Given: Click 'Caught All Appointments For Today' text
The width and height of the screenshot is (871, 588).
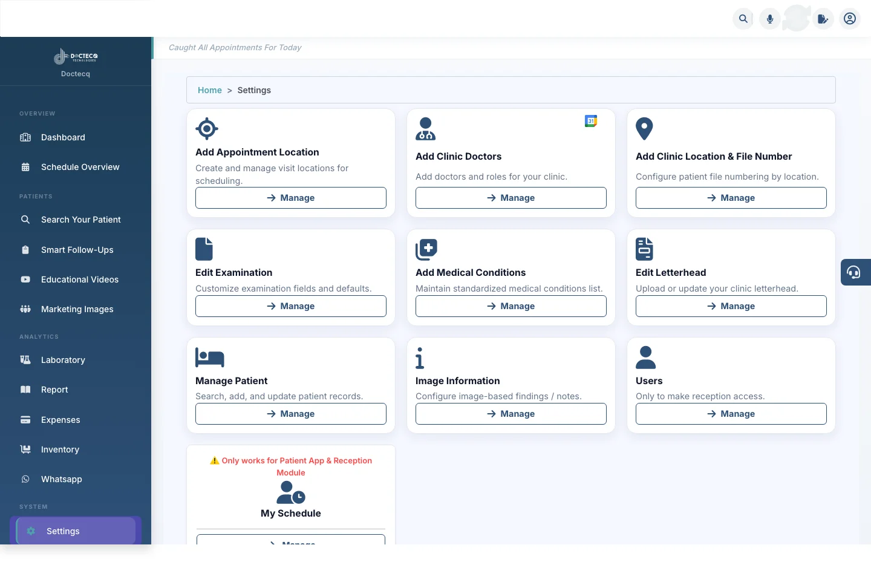Looking at the screenshot, I should click(235, 48).
